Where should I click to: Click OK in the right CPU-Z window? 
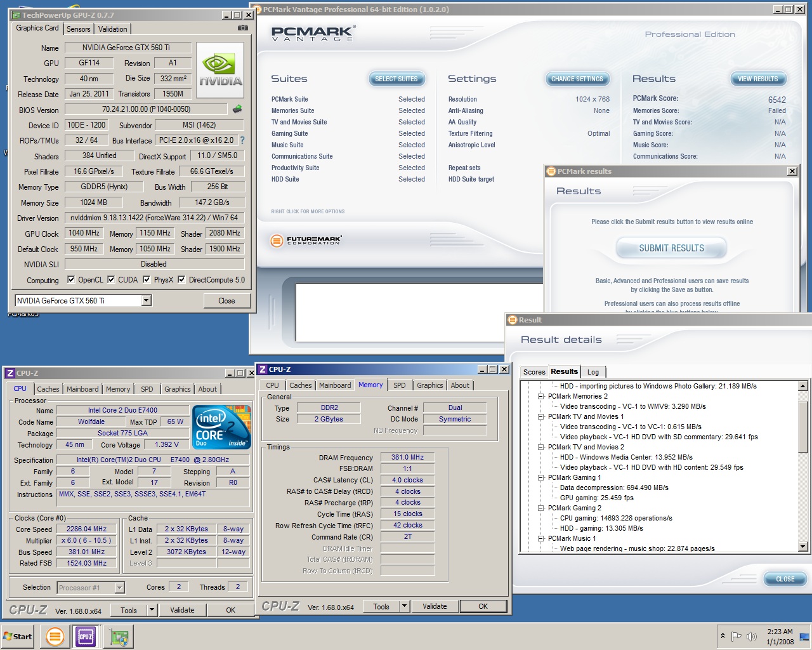click(483, 606)
